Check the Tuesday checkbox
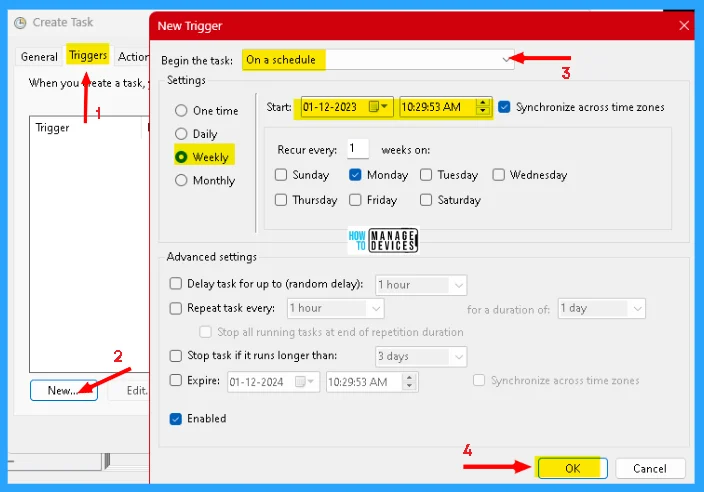 point(426,175)
